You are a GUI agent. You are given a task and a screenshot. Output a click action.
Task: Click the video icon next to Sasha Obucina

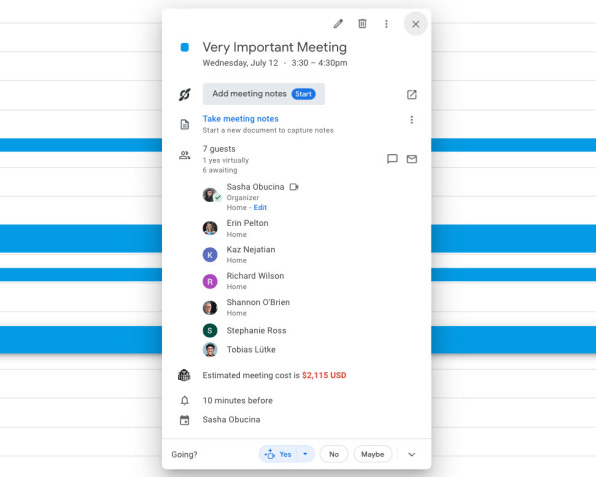click(x=294, y=187)
